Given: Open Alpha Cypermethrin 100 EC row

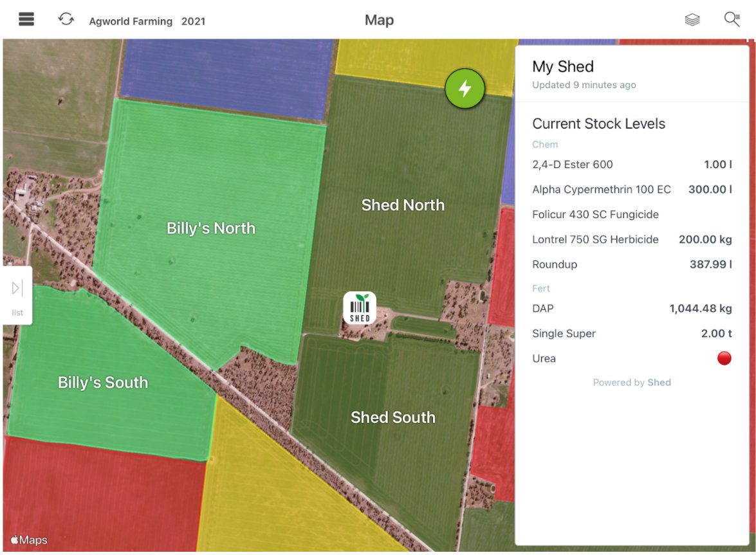Looking at the screenshot, I should tap(632, 189).
